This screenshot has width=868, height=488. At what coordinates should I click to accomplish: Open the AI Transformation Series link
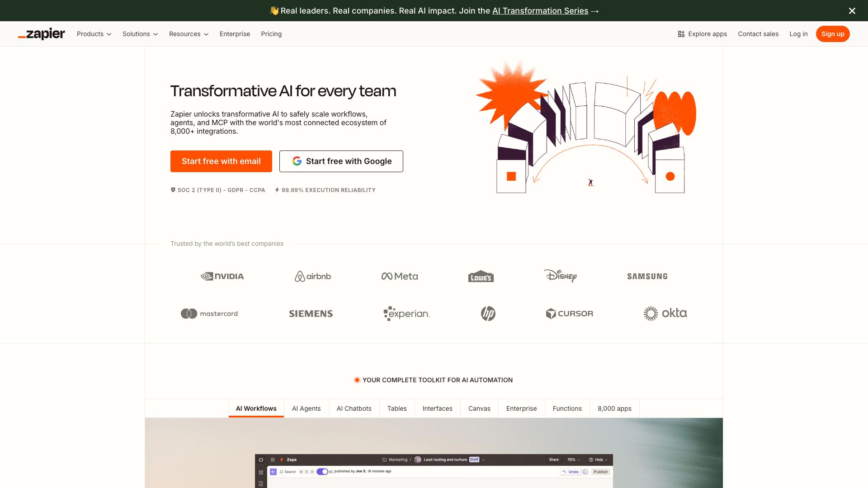[540, 10]
